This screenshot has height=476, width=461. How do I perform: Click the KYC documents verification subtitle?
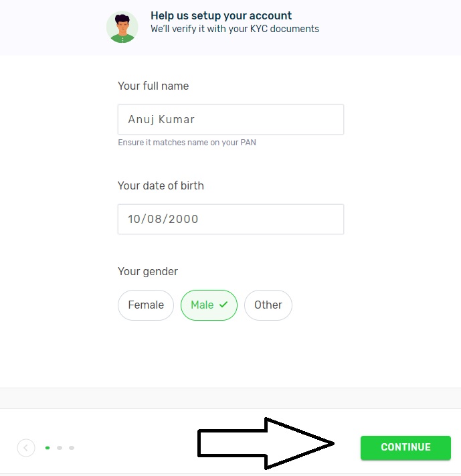pyautogui.click(x=235, y=29)
